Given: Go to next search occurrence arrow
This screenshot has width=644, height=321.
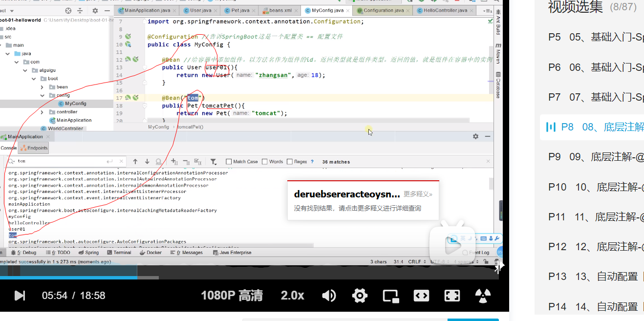Looking at the screenshot, I should pyautogui.click(x=147, y=161).
